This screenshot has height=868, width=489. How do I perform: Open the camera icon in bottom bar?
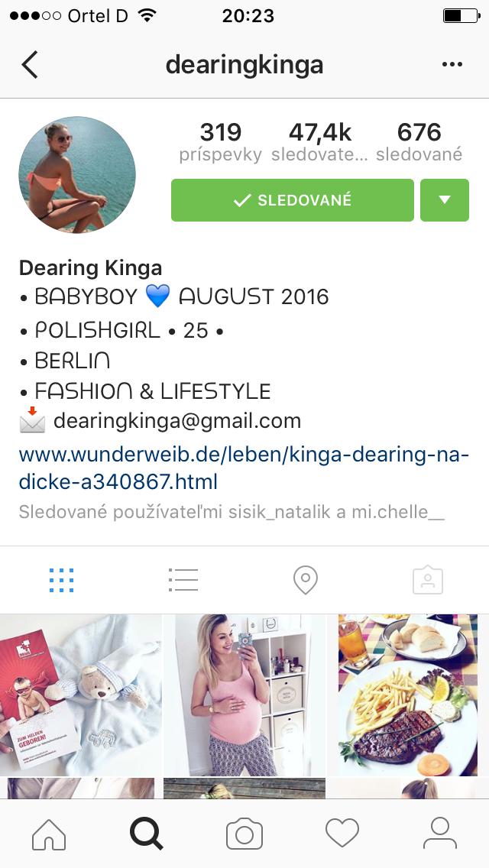pos(244,834)
